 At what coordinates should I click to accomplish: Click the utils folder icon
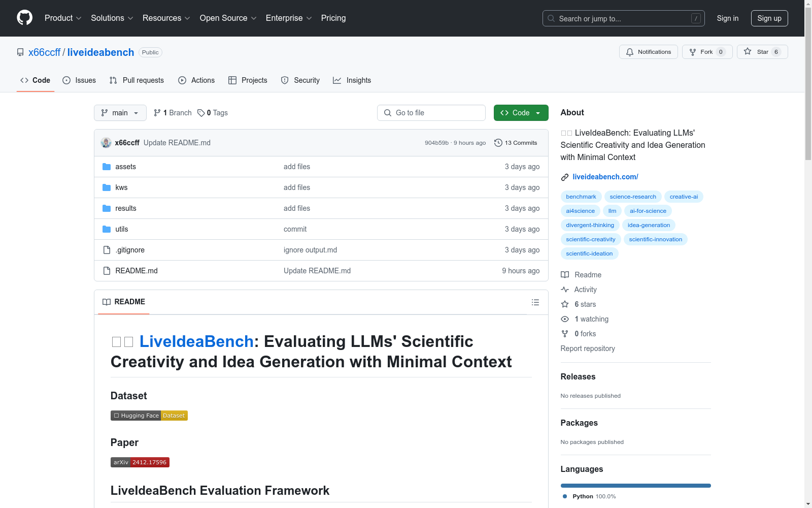[107, 229]
